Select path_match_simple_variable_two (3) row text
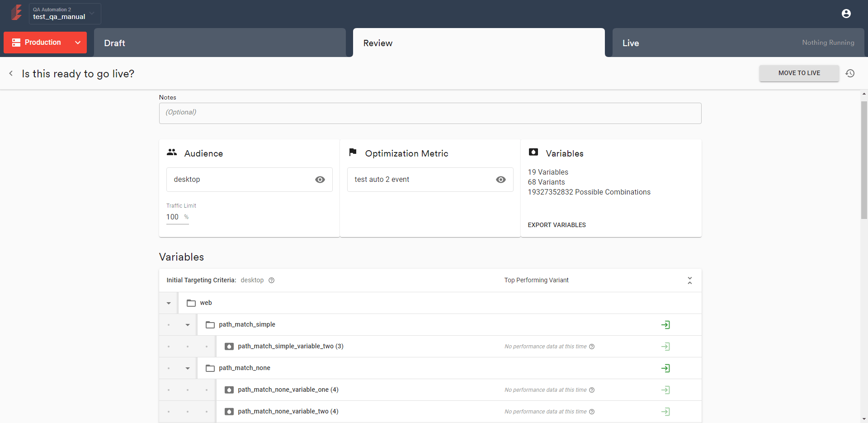Image resolution: width=868 pixels, height=423 pixels. (x=291, y=347)
